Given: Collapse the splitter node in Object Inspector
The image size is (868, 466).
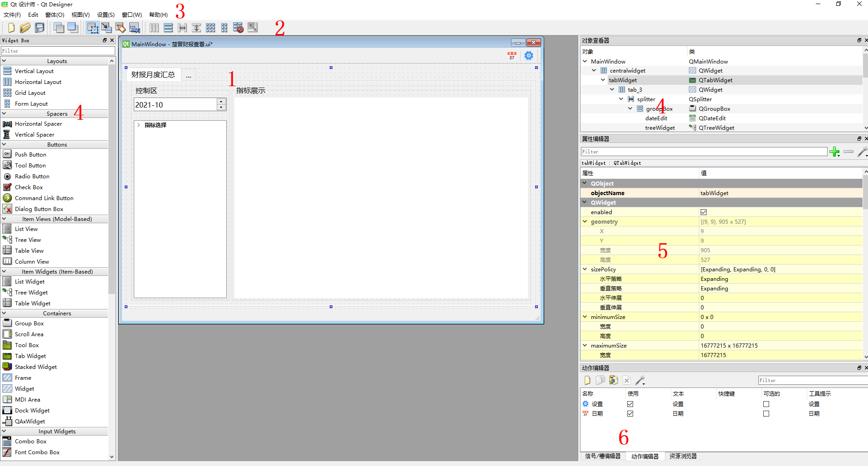Looking at the screenshot, I should point(621,99).
